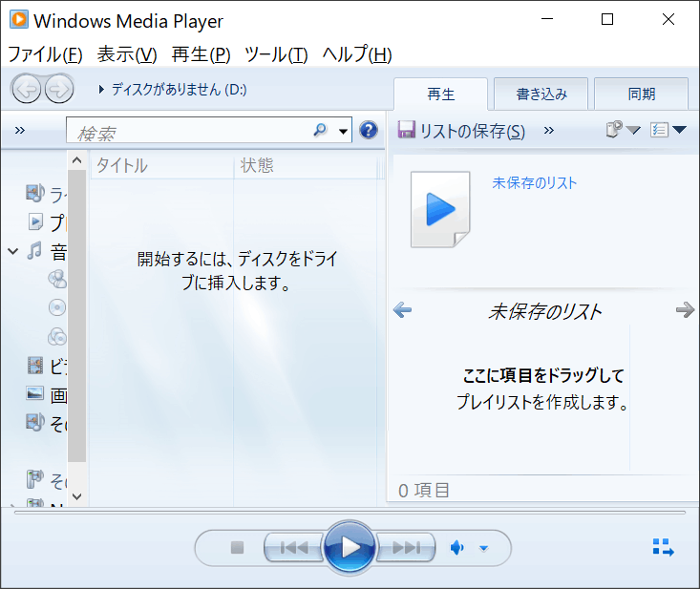This screenshot has height=589, width=700.
Task: Click the 未保存のリスト blue link
Action: [x=535, y=183]
